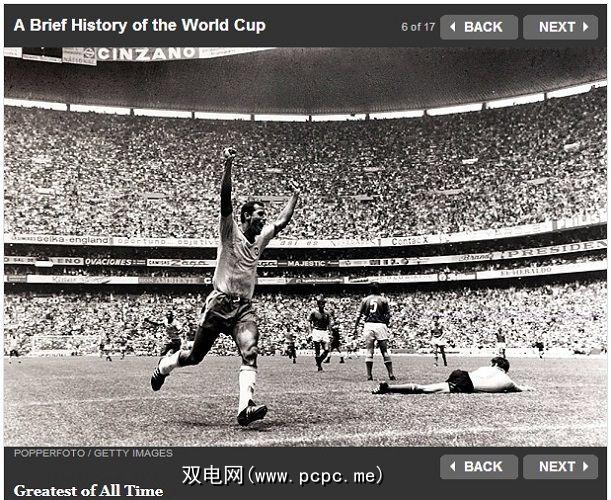Click right arrow icon in top NEXT button
Viewport: 611px width, 500px height.
(585, 27)
